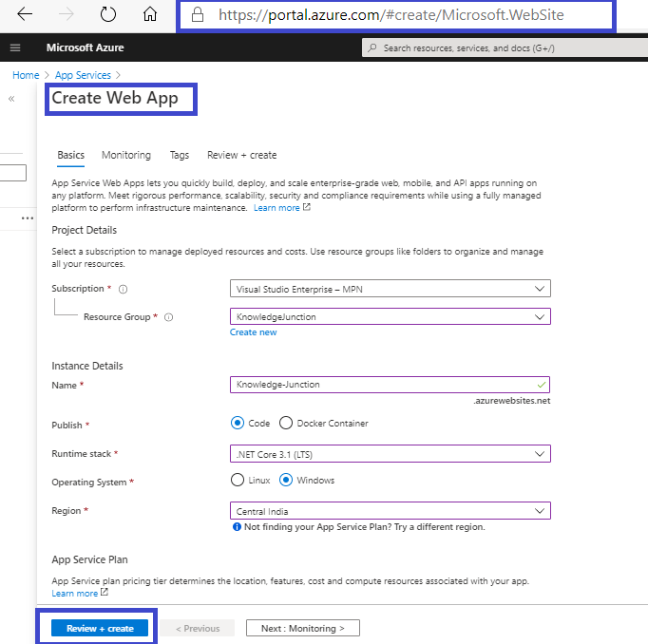
Task: Navigate to App Services breadcrumb
Action: (x=83, y=75)
